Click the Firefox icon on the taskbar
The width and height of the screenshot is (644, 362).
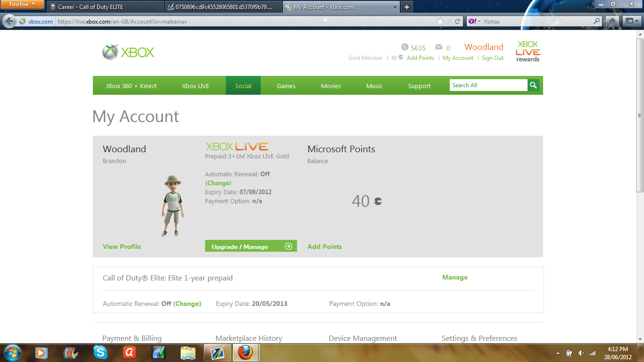[246, 353]
